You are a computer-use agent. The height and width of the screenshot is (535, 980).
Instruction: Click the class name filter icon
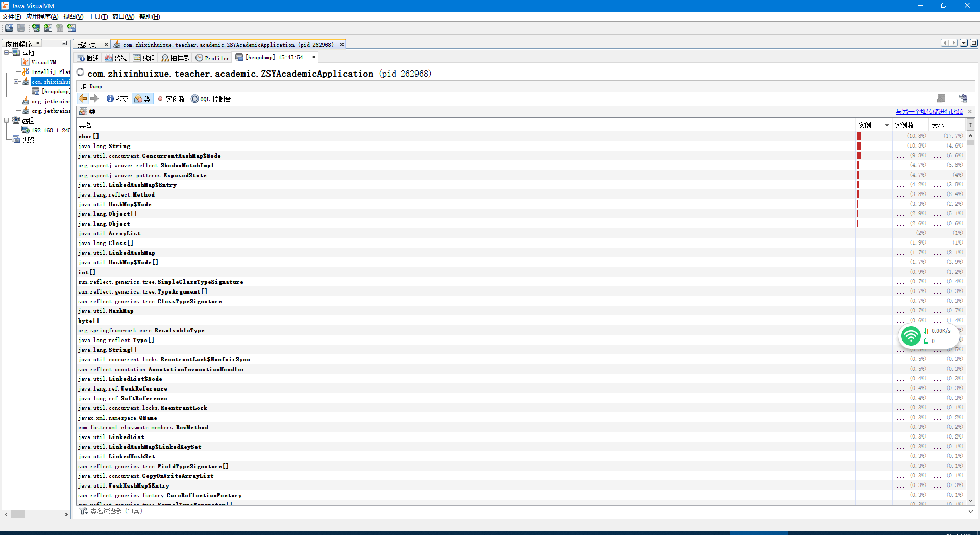pyautogui.click(x=83, y=511)
